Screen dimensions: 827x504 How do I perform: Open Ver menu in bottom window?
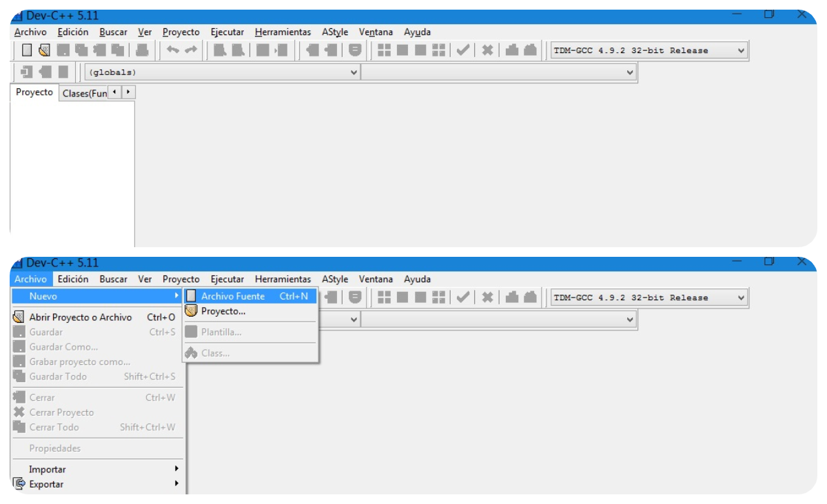coord(145,279)
